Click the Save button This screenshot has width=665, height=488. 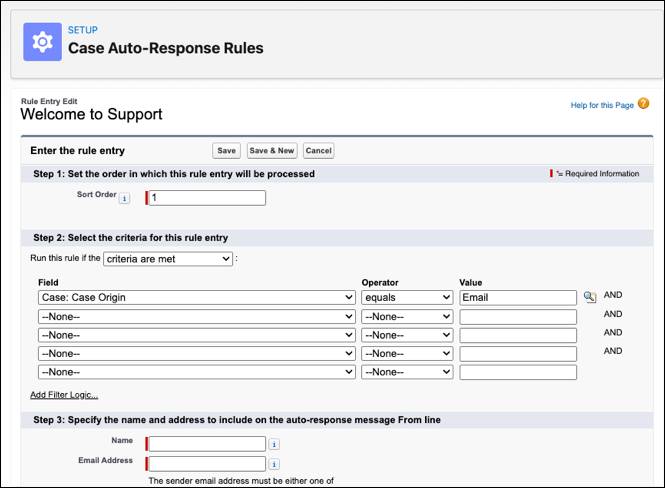[226, 151]
